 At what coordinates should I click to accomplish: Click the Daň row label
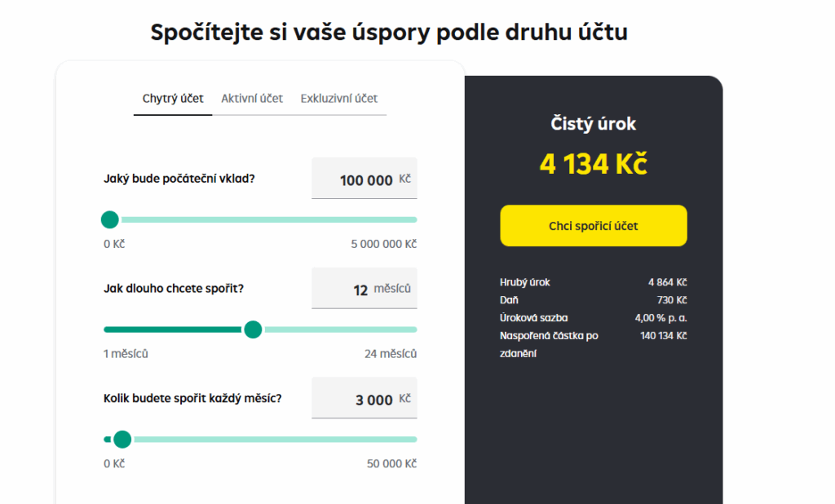tap(510, 300)
